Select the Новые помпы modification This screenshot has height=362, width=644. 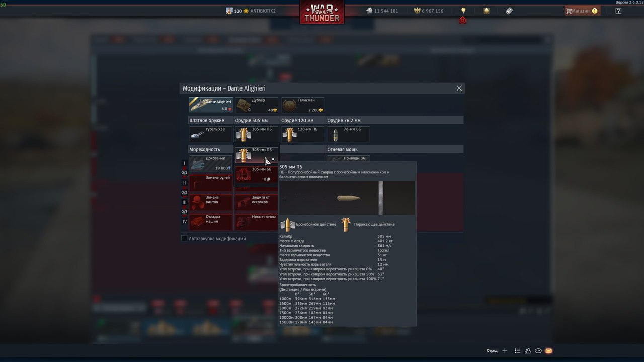coord(257,221)
